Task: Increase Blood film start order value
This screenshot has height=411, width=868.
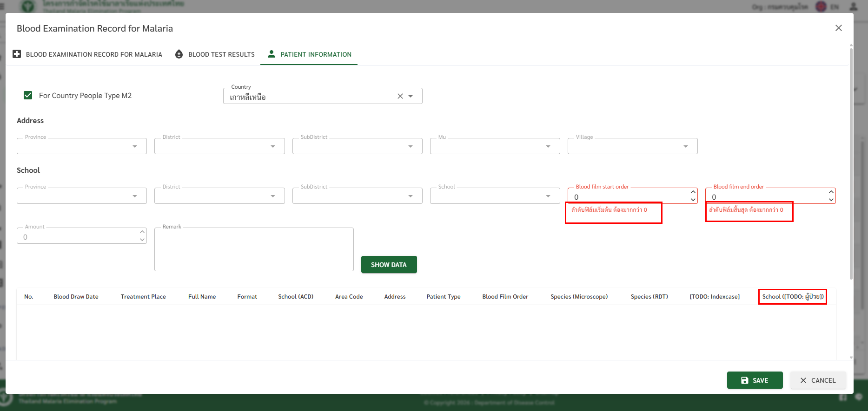Action: click(693, 192)
